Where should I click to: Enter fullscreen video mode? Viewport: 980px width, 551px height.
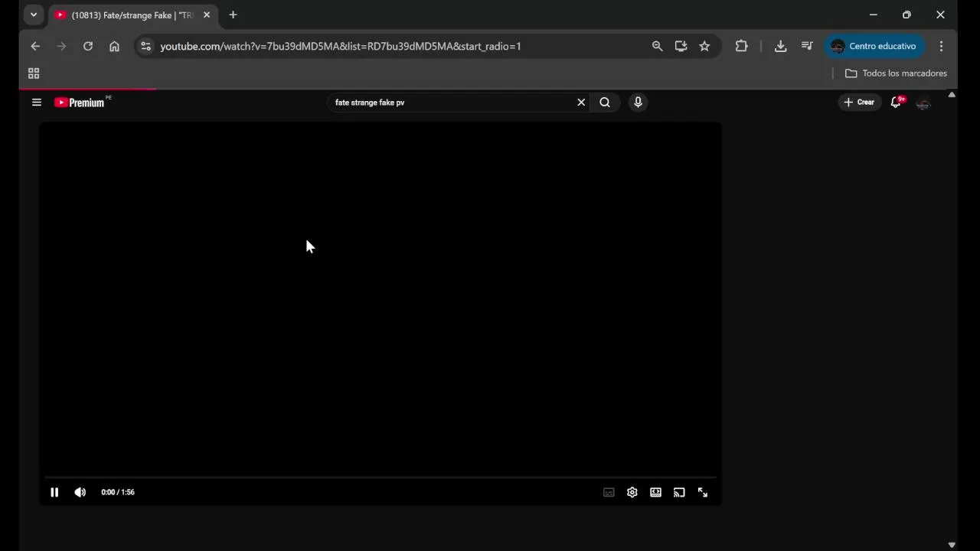[703, 492]
